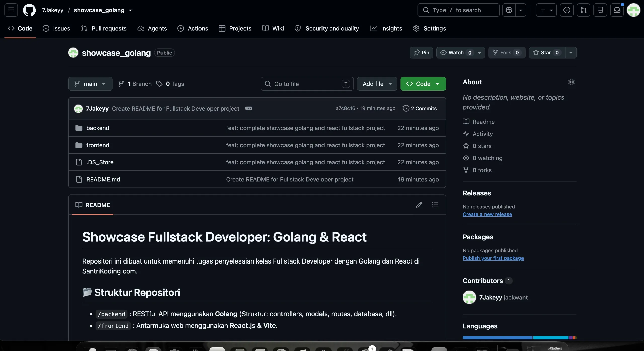Image resolution: width=644 pixels, height=351 pixels.
Task: Open the Actions tab
Action: pos(193,28)
